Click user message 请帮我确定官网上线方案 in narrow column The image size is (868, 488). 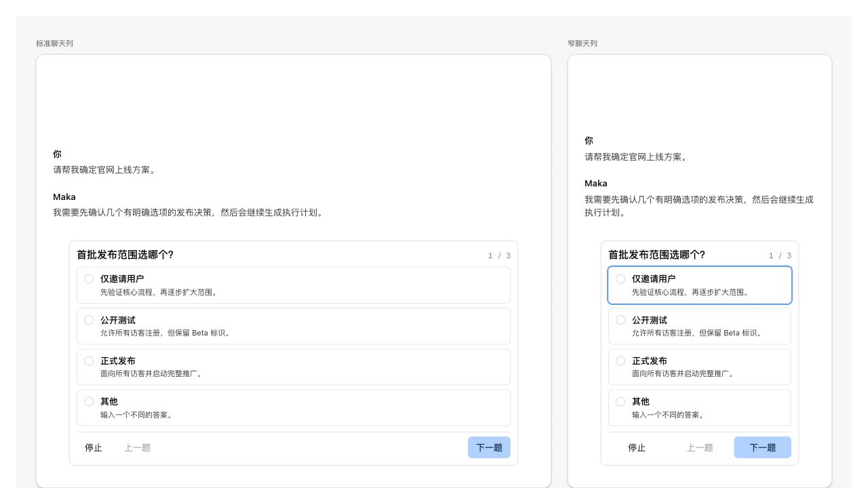click(x=637, y=157)
